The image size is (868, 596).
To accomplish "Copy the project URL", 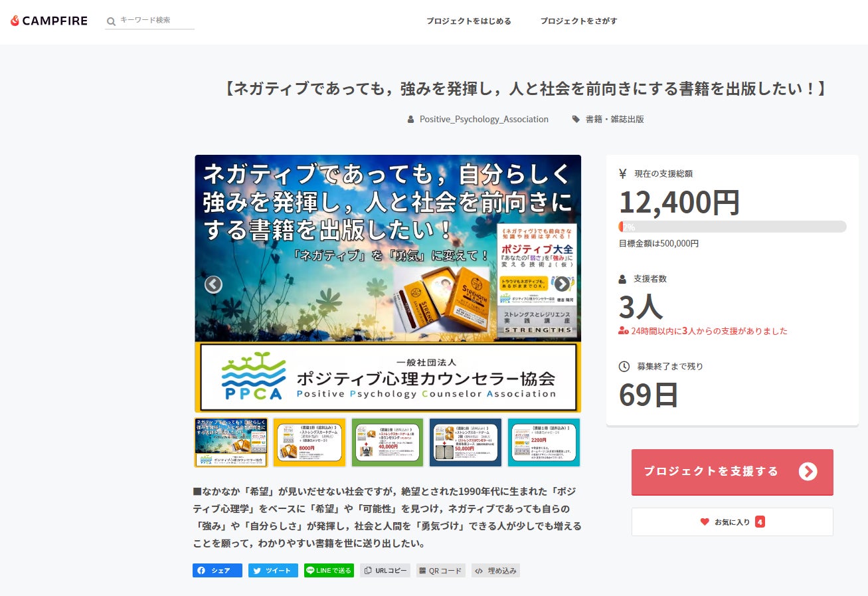I will click(x=385, y=570).
